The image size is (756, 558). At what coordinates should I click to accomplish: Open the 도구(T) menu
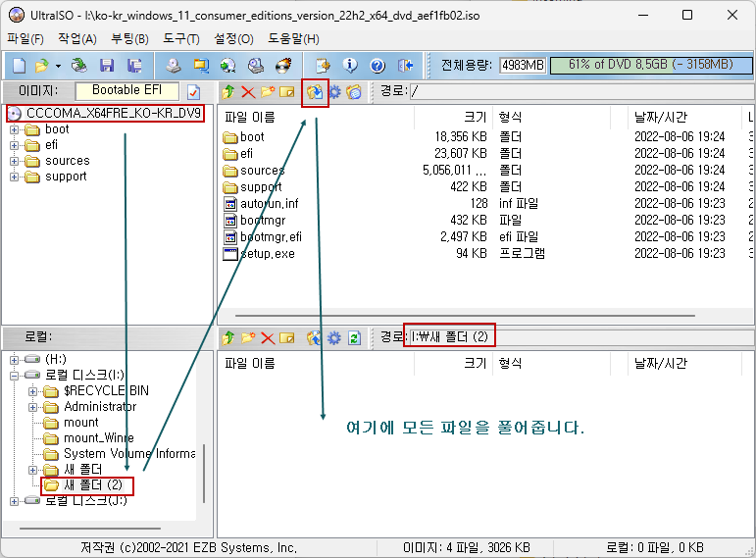181,38
